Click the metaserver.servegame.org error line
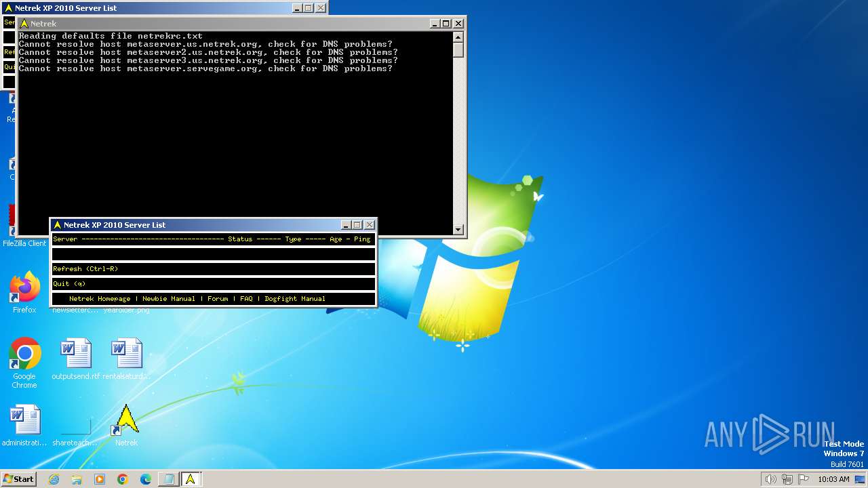 (x=205, y=68)
